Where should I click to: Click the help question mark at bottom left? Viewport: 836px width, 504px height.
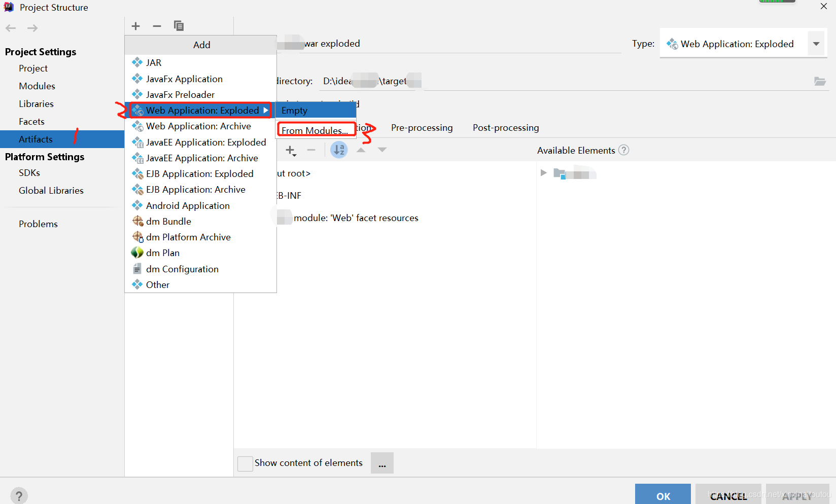tap(19, 495)
